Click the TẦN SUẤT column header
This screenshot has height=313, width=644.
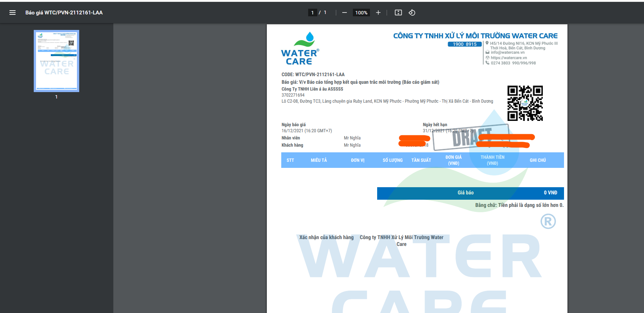click(x=421, y=160)
